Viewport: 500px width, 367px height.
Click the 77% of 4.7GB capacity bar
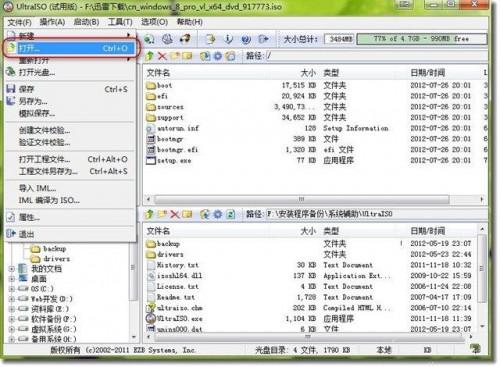(x=421, y=39)
